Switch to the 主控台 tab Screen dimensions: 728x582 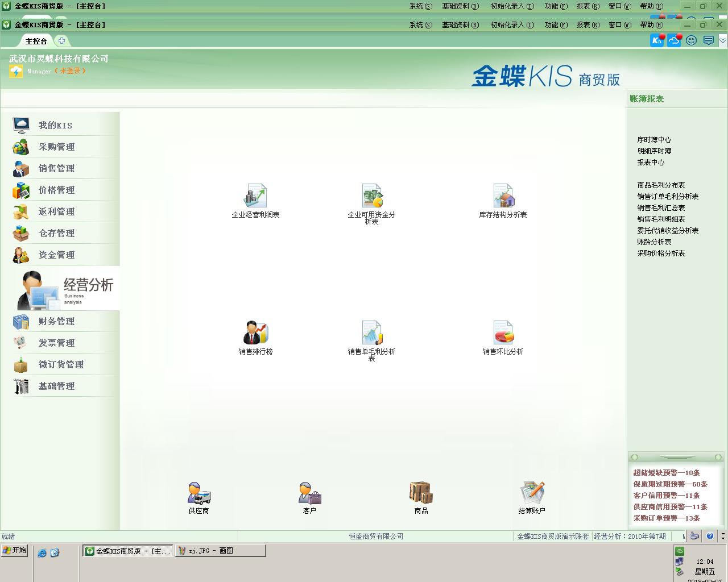(x=36, y=41)
